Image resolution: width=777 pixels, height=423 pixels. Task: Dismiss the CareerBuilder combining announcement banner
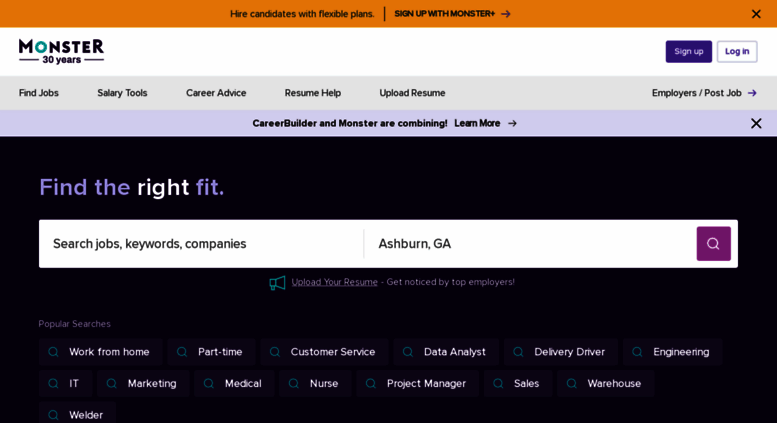756,123
